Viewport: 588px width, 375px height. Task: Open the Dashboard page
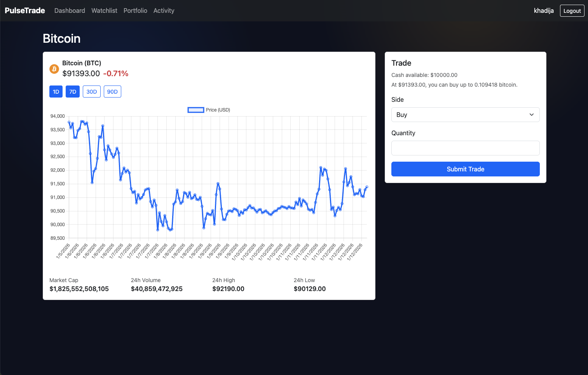tap(70, 10)
